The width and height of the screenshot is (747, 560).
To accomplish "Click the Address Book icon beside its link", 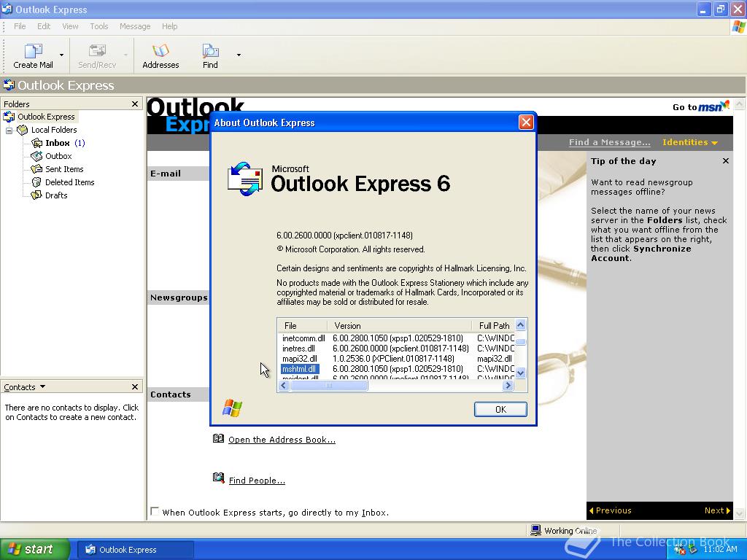I will (218, 438).
